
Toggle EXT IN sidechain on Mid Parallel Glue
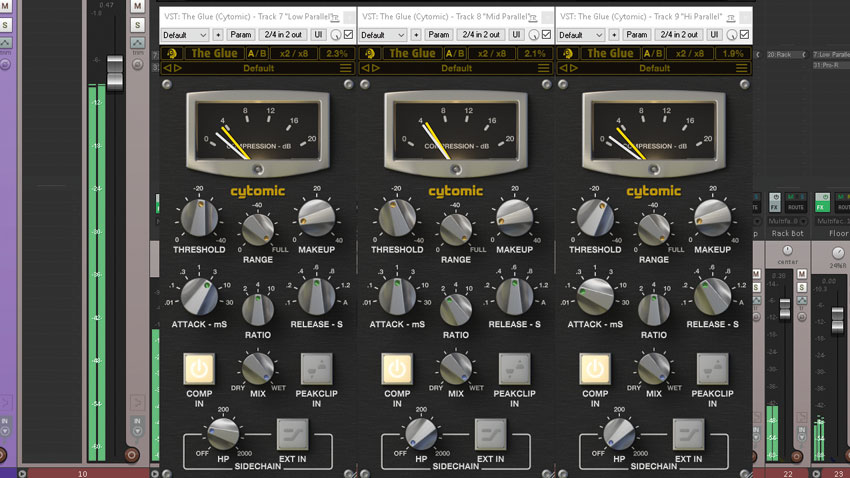(491, 434)
